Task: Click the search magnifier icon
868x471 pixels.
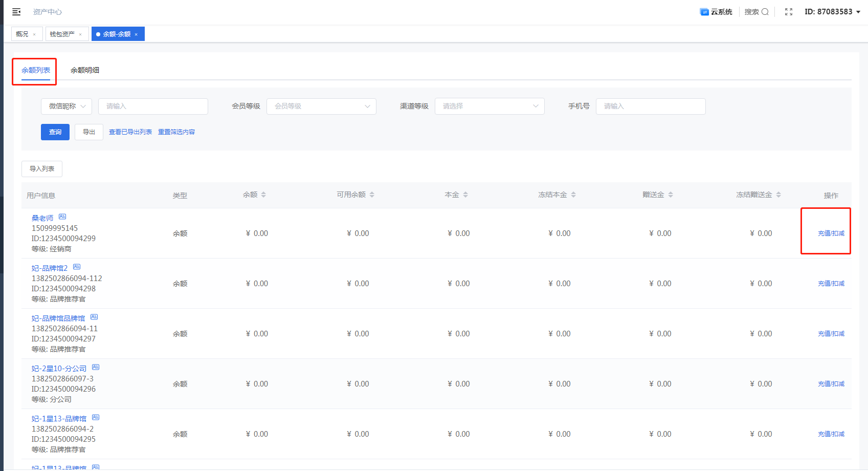Action: [x=765, y=12]
